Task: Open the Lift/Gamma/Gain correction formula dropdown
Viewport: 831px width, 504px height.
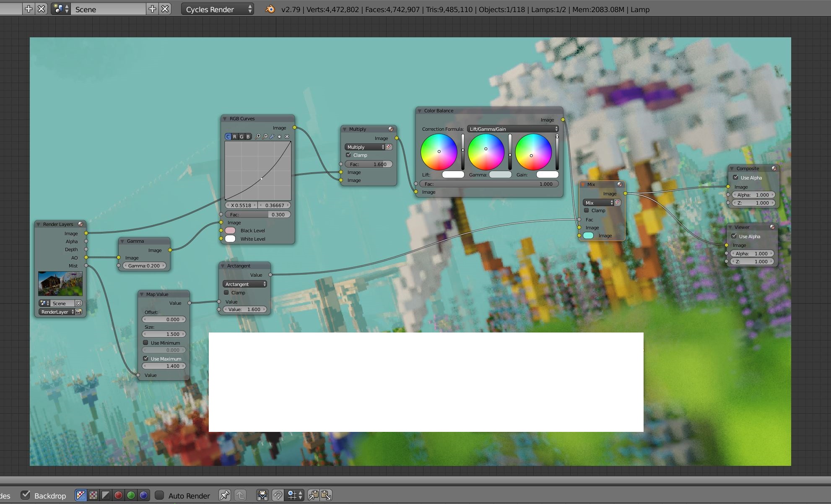Action: [513, 129]
